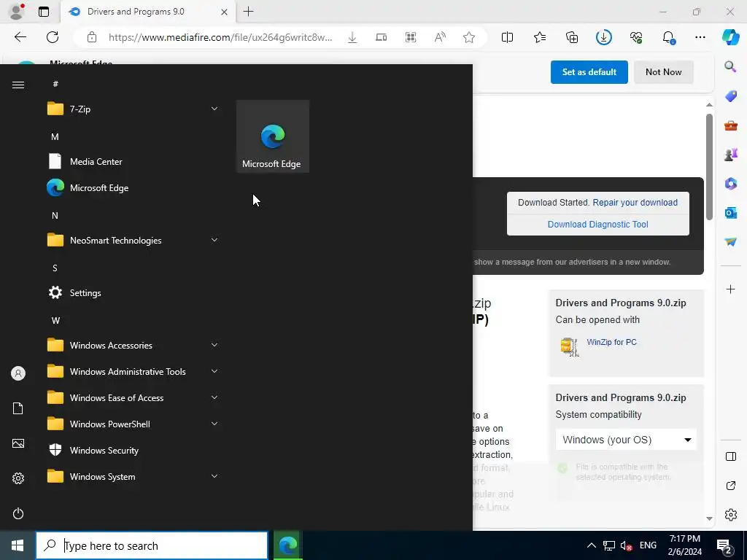The height and width of the screenshot is (560, 747).
Task: Click page vertical scrollbar thumb
Action: (709, 167)
